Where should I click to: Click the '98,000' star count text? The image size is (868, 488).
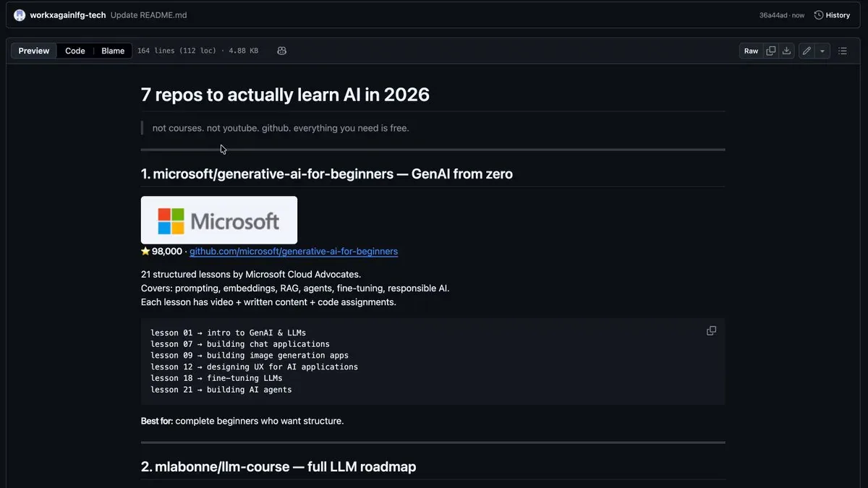(x=167, y=252)
